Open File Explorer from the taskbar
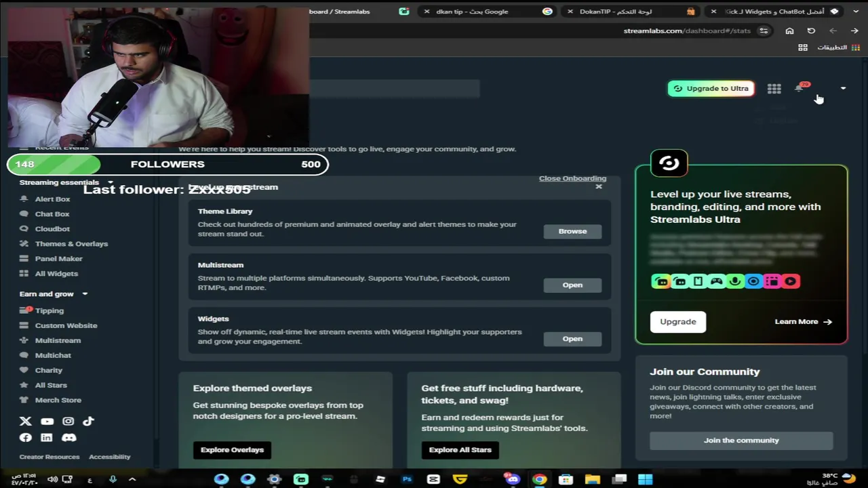The width and height of the screenshot is (868, 488). tap(592, 479)
